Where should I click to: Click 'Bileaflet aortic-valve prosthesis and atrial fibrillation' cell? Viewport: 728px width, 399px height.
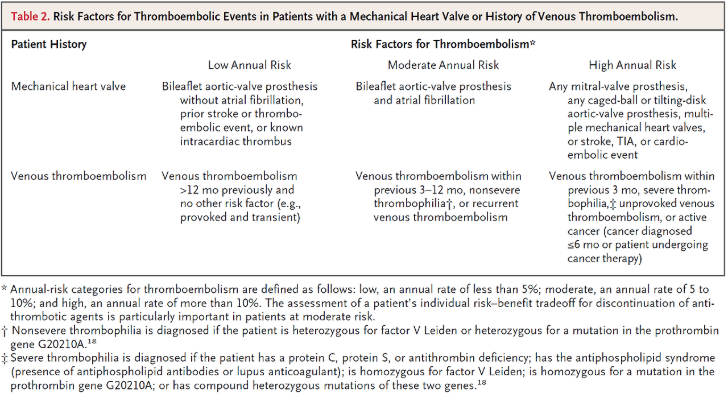434,93
